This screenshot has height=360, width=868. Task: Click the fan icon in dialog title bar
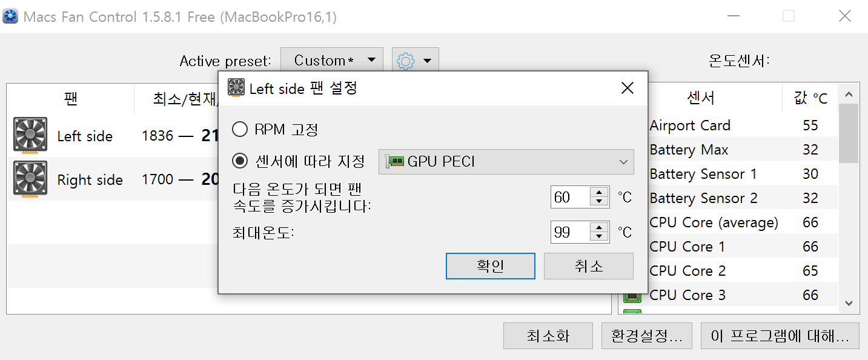tap(236, 88)
